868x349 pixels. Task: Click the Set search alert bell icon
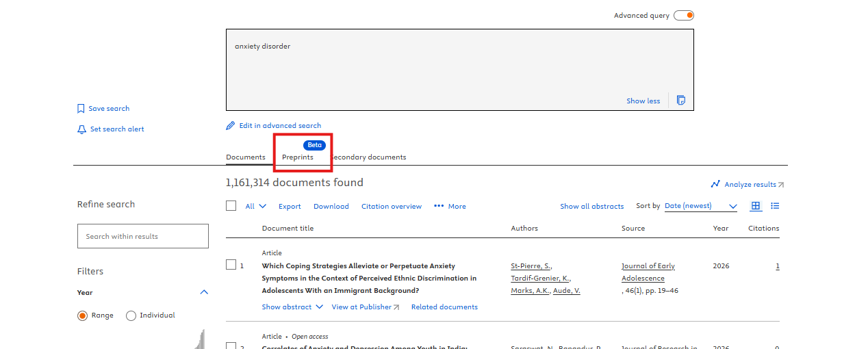(81, 129)
